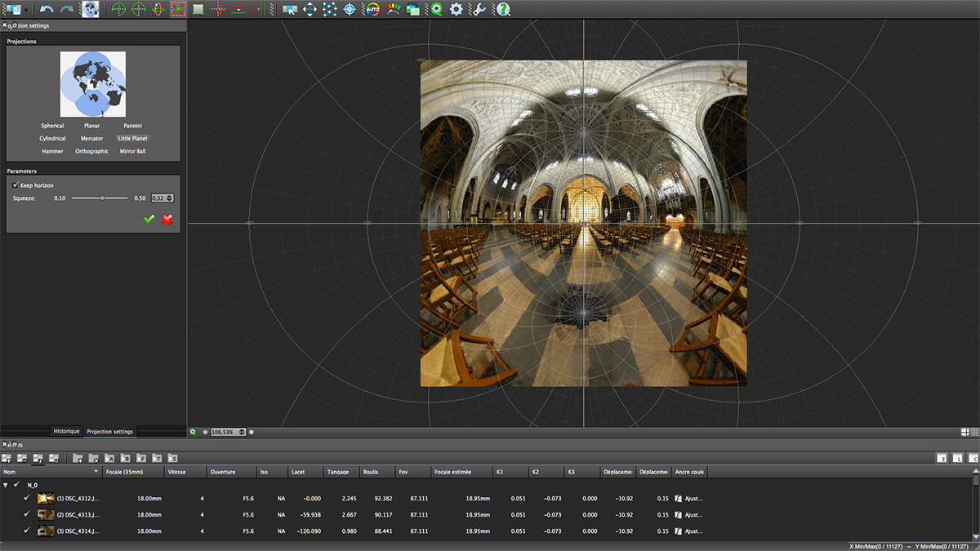Collapse the N_0 group triangle
This screenshot has width=980, height=551.
(6, 484)
